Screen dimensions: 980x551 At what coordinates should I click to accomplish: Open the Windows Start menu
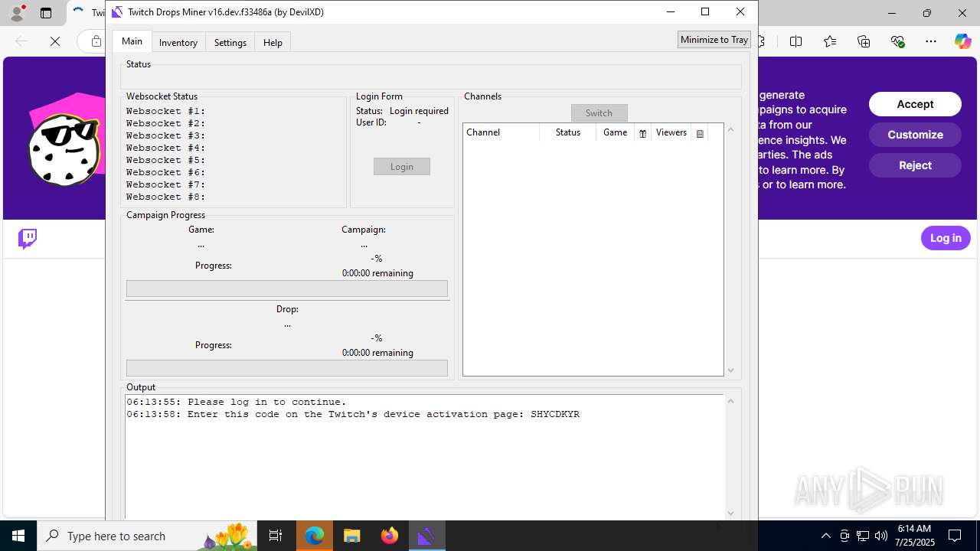coord(18,536)
